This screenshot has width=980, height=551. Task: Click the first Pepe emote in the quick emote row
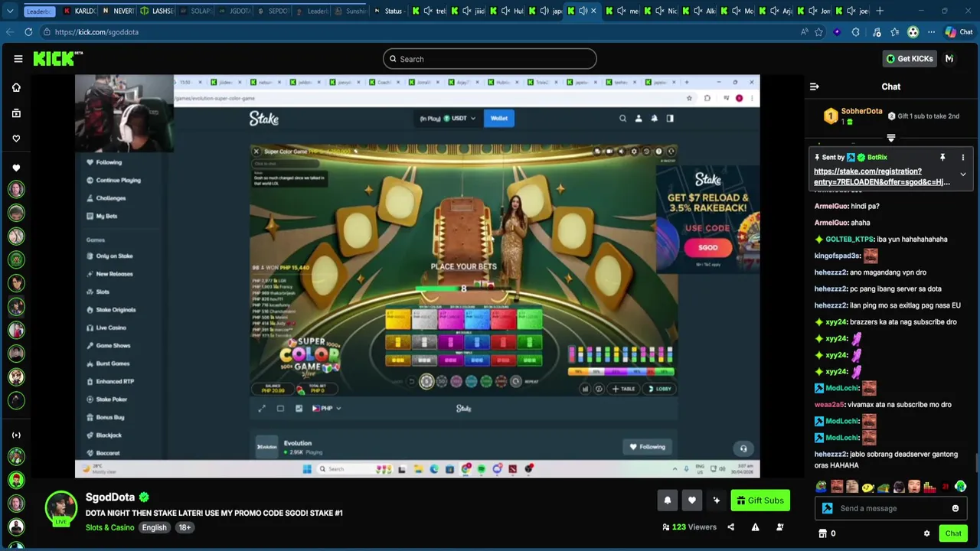[x=822, y=487]
